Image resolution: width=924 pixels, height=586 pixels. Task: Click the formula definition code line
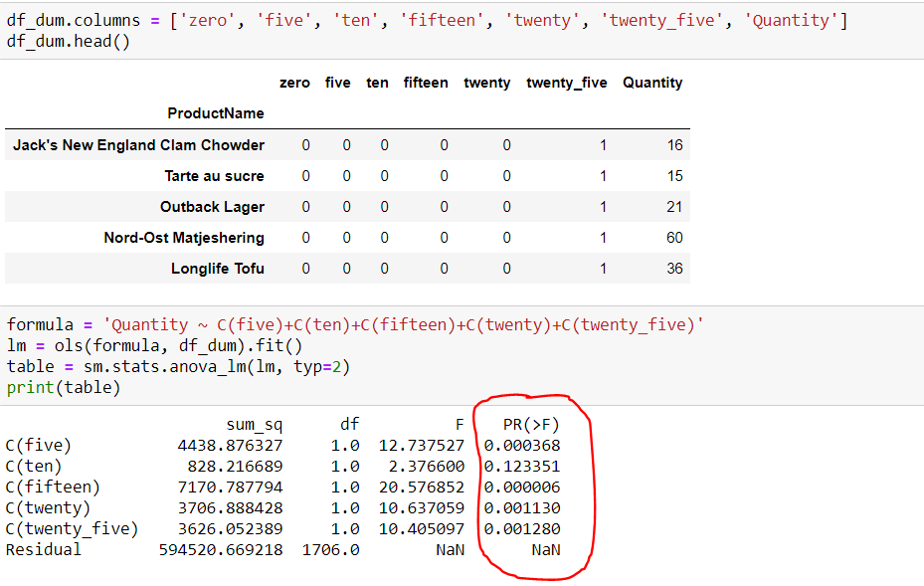(x=355, y=324)
